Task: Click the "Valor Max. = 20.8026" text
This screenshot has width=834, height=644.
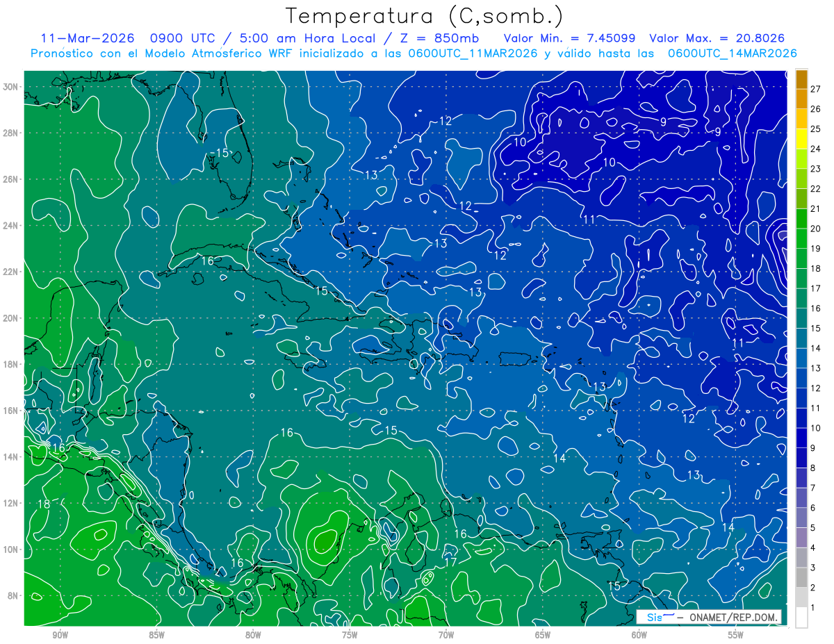Action: 718,38
